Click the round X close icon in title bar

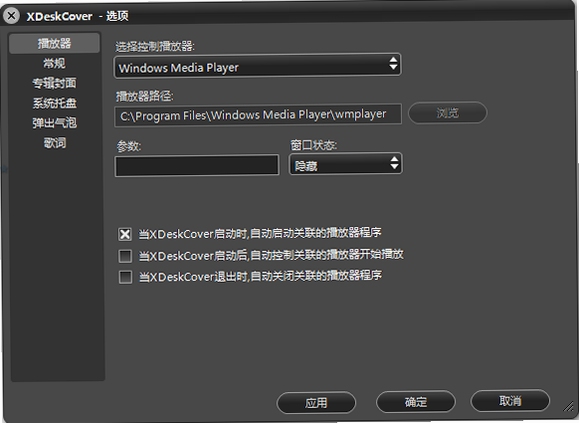point(11,16)
